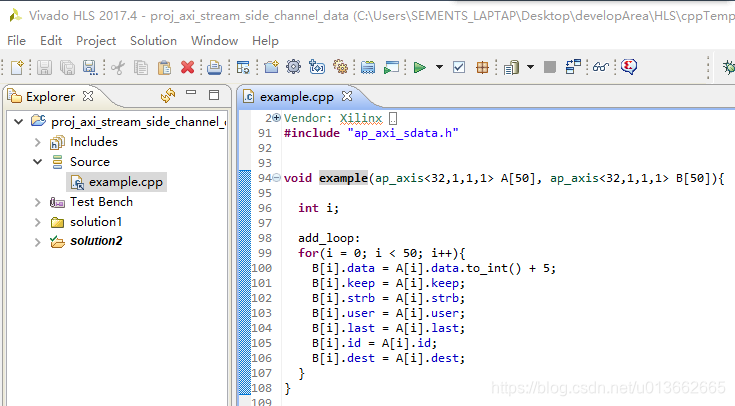Screen dimensions: 735x406
Task: Open the Help menu
Action: pos(265,41)
